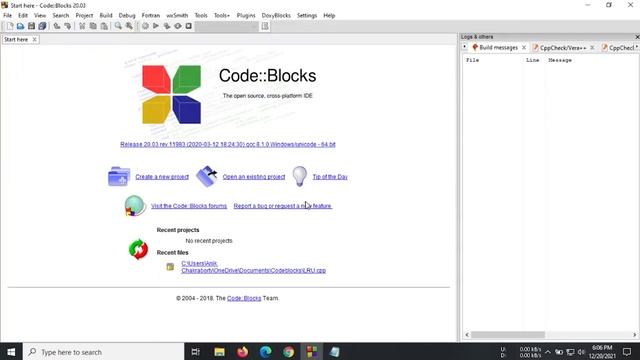This screenshot has width=640, height=360.
Task: Click the Paste toolbar icon
Action: 104,26
